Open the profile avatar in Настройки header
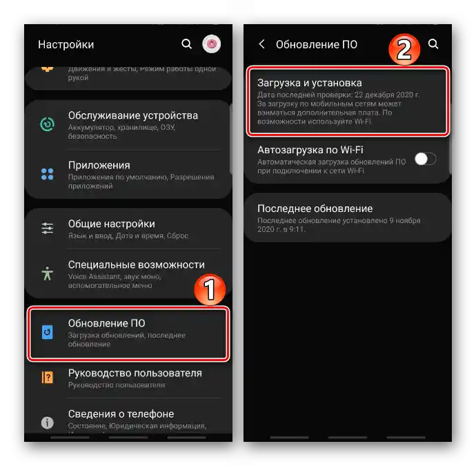The image size is (476, 466). coord(211,44)
